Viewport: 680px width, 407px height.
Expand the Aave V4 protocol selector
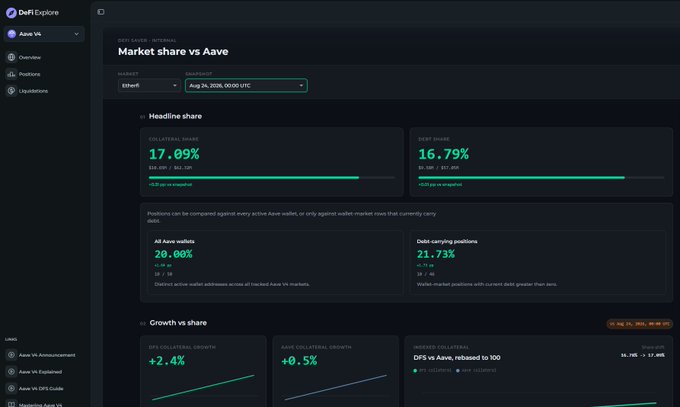44,34
